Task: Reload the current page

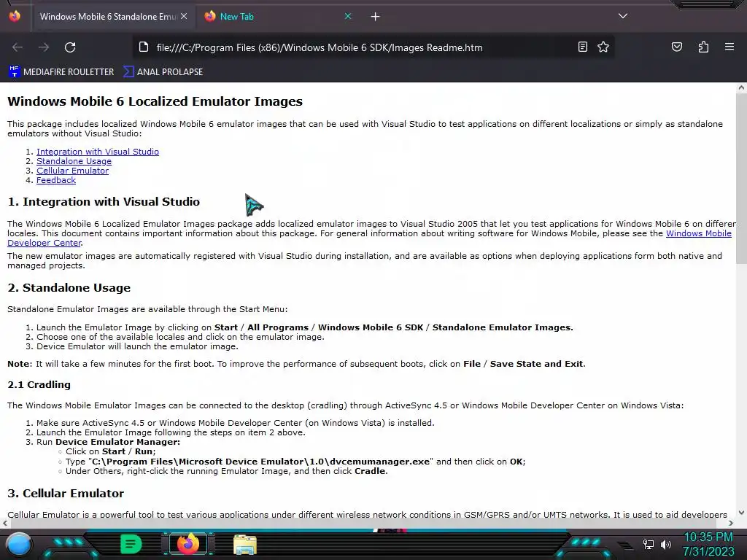Action: (x=70, y=47)
